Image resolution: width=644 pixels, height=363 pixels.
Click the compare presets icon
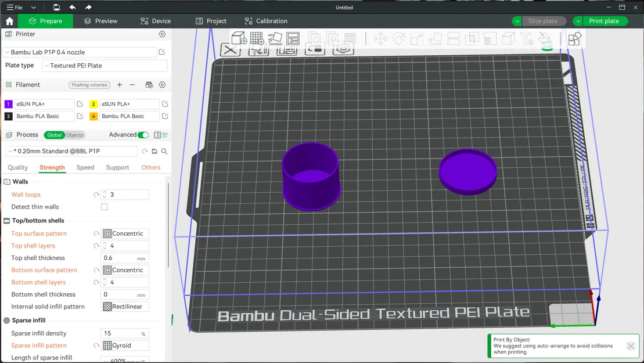[166, 135]
